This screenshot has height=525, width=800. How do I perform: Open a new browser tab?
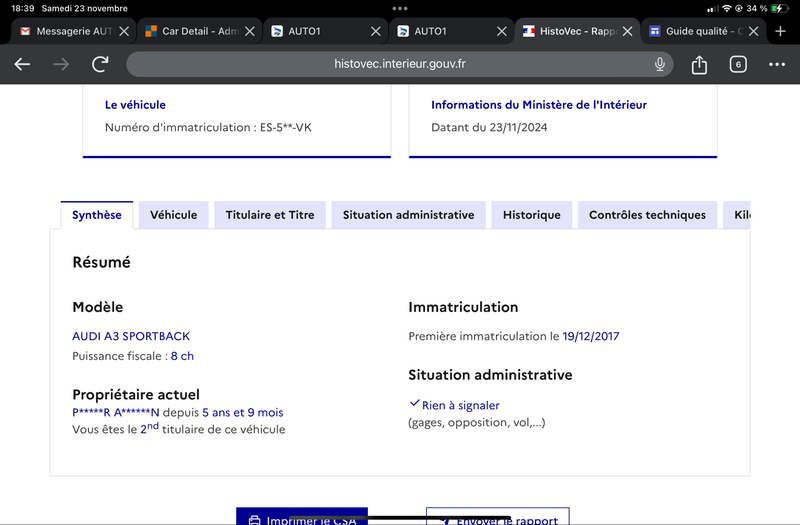click(x=780, y=32)
